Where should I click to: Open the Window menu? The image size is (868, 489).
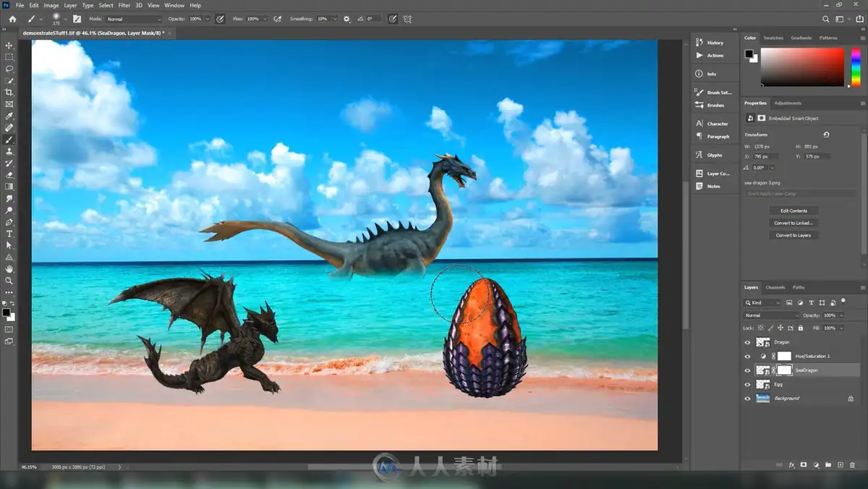click(x=174, y=5)
